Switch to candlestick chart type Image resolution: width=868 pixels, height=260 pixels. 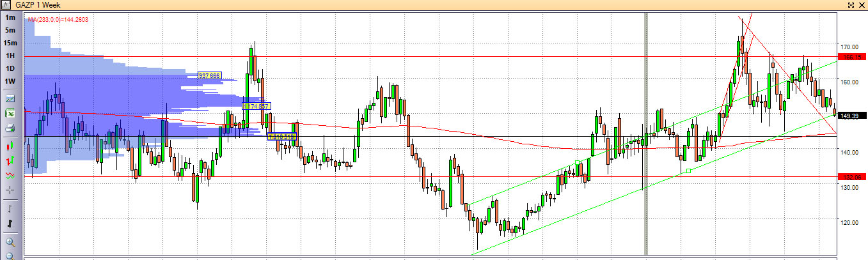[10, 144]
